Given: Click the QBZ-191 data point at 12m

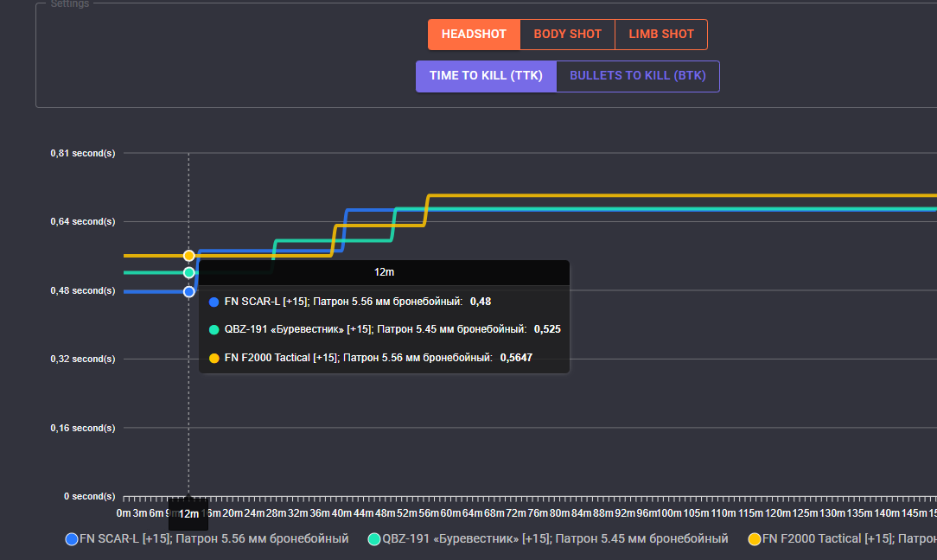Looking at the screenshot, I should (x=188, y=272).
